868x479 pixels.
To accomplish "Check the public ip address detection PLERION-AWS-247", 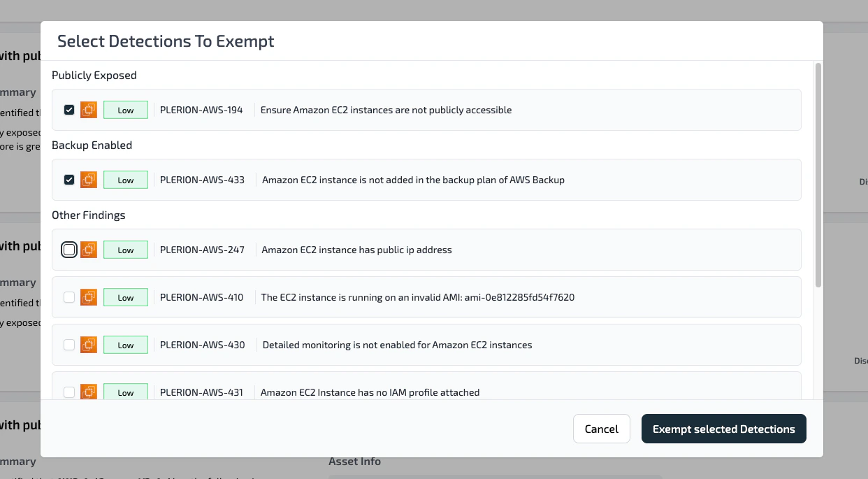I will (x=69, y=250).
